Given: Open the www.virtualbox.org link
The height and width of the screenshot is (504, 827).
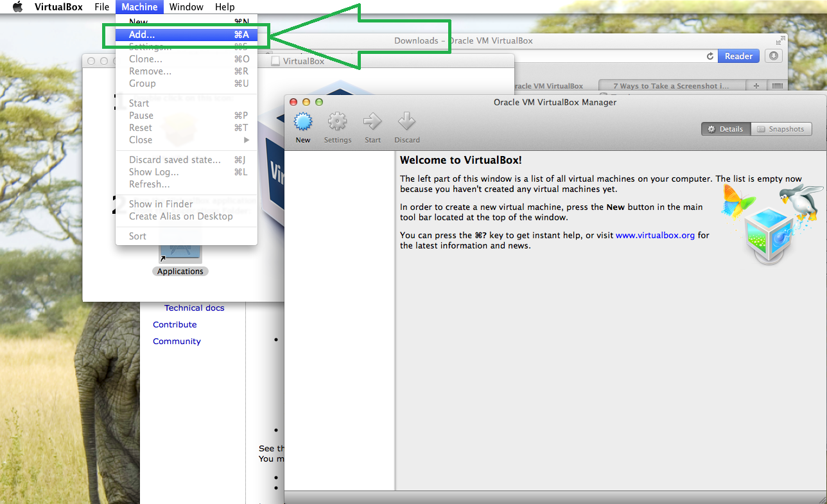Looking at the screenshot, I should 655,235.
